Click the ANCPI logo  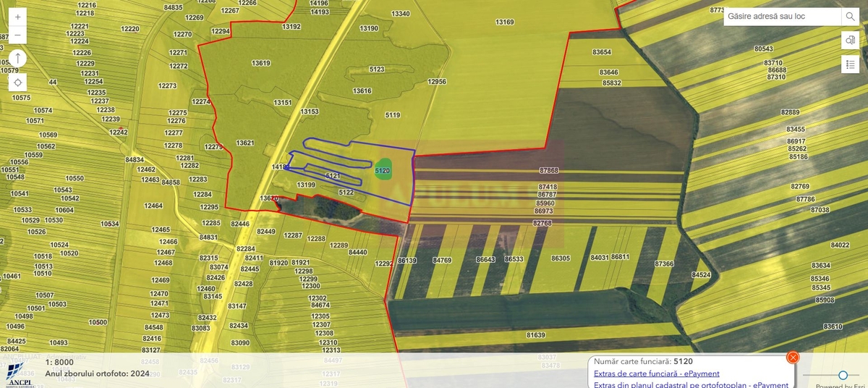coord(22,376)
